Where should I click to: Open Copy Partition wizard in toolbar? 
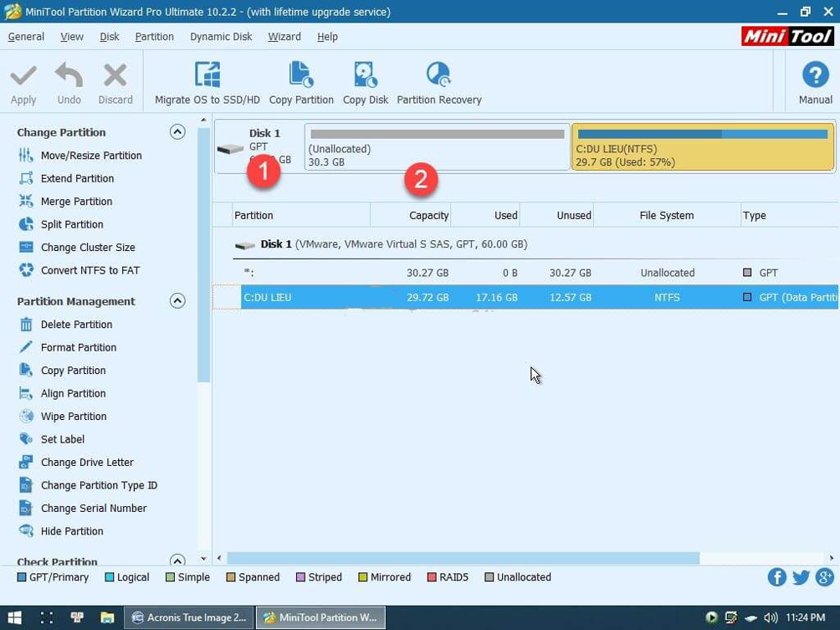coord(301,83)
